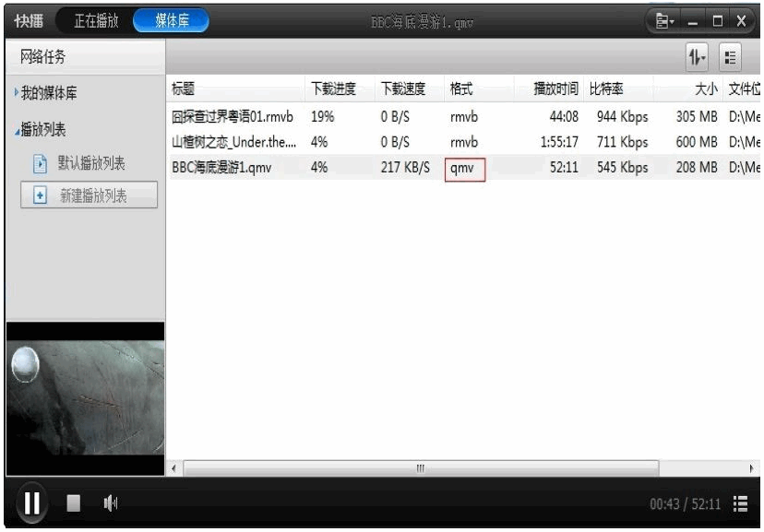Viewport: 764px width, 532px height.
Task: Click the 1:55:17 duration cell
Action: tap(559, 142)
